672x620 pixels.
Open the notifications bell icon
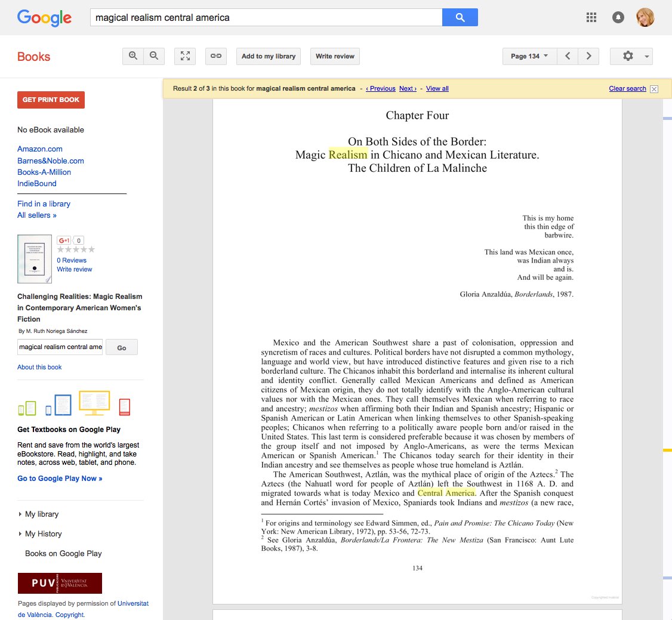(618, 17)
